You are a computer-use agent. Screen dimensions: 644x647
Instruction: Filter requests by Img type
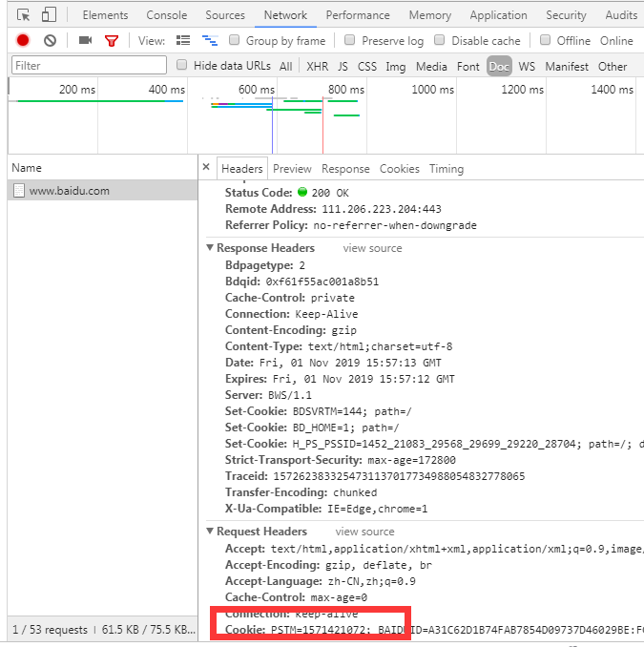(396, 67)
